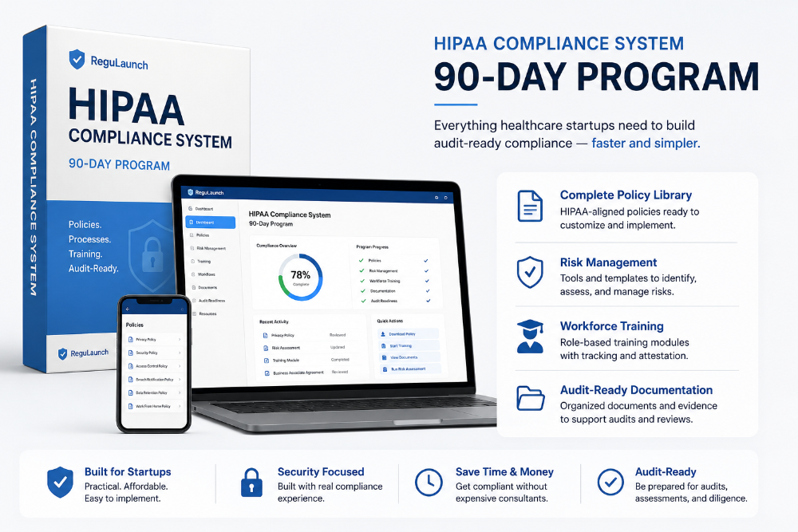Screen dimensions: 798x532
Task: Open Training in the laptop sidebar
Action: click(x=201, y=261)
